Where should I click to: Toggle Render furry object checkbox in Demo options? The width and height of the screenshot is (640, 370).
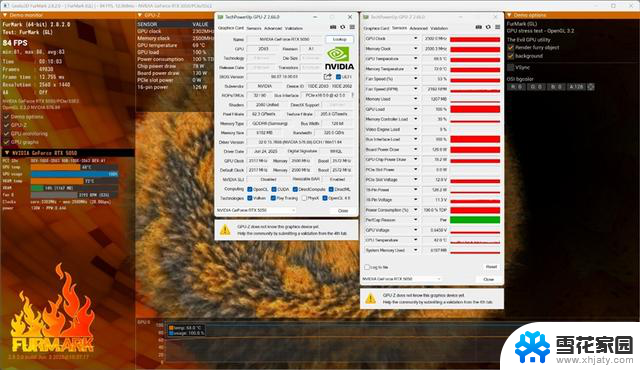511,47
